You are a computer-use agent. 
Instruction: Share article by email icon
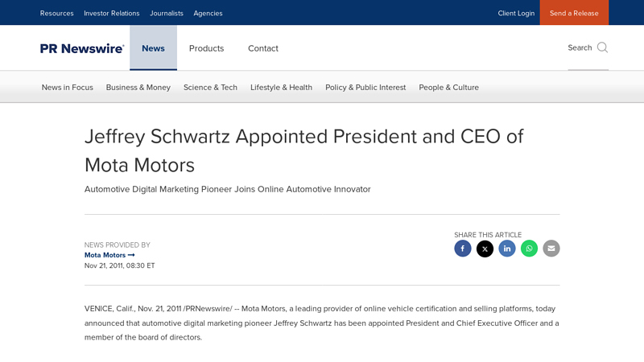pyautogui.click(x=551, y=249)
